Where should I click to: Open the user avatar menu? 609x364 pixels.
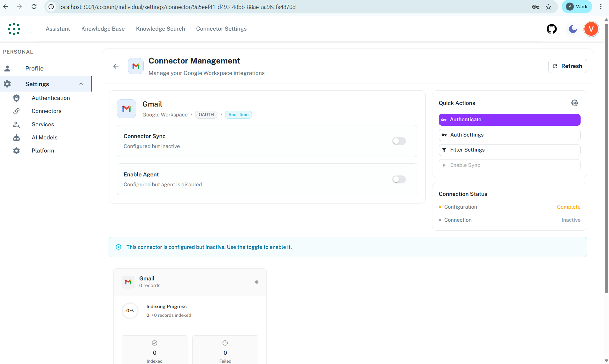pyautogui.click(x=591, y=29)
